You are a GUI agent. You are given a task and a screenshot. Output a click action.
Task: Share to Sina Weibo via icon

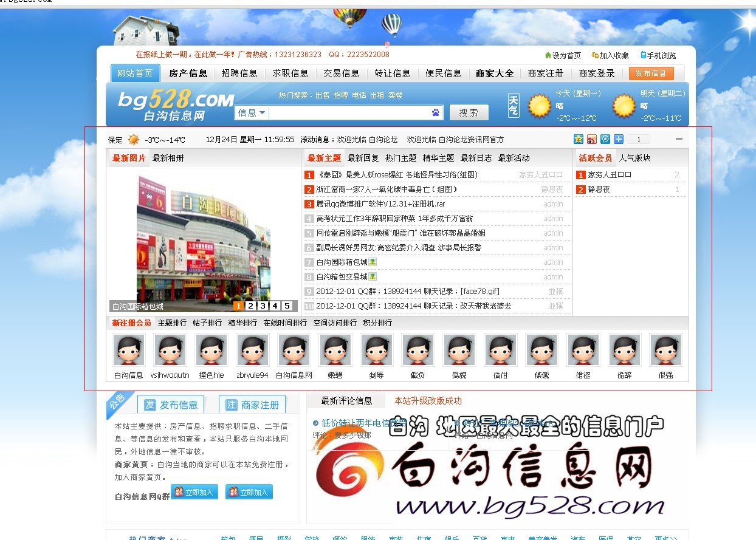tap(591, 139)
